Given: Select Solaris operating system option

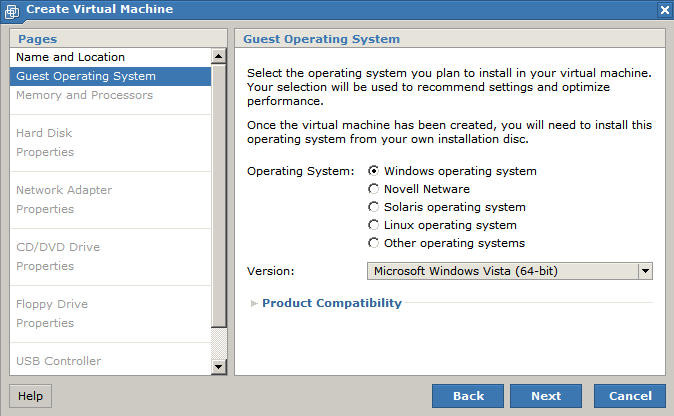Looking at the screenshot, I should click(x=374, y=207).
